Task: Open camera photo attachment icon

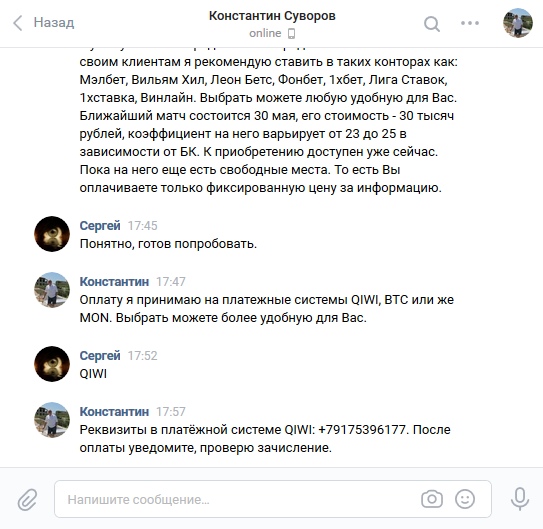Action: (x=432, y=499)
